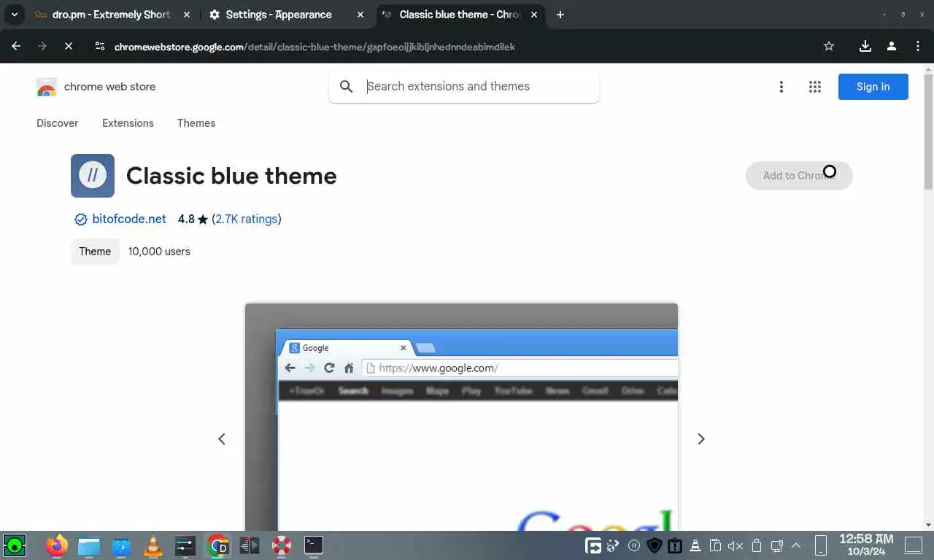The image size is (934, 560).
Task: Open the clipboard paste tray icon
Action: [716, 545]
